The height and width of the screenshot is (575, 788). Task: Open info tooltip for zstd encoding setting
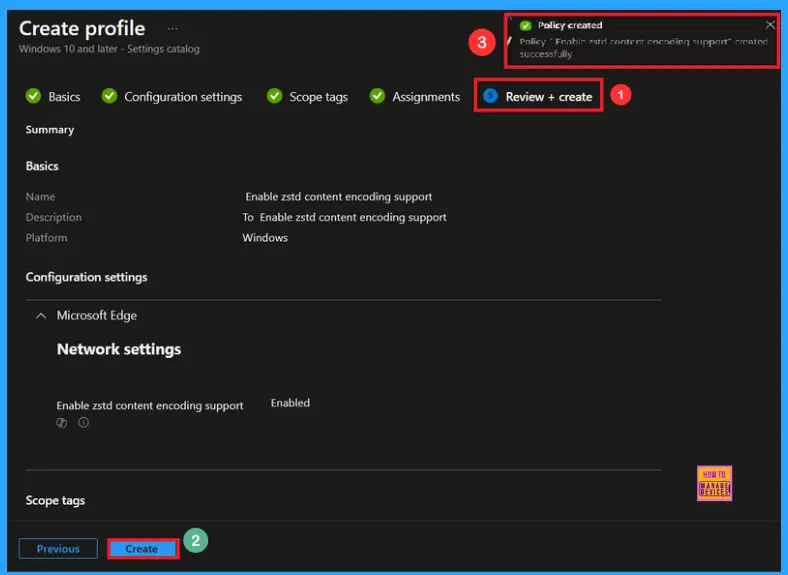83,423
